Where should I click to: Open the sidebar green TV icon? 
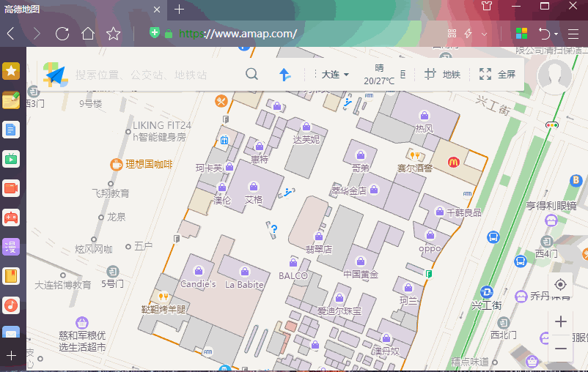11,159
